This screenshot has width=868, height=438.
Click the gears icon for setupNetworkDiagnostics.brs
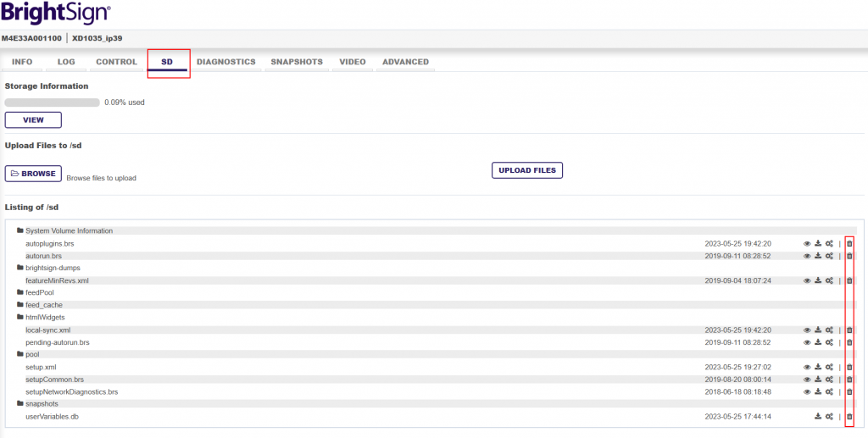tap(829, 391)
